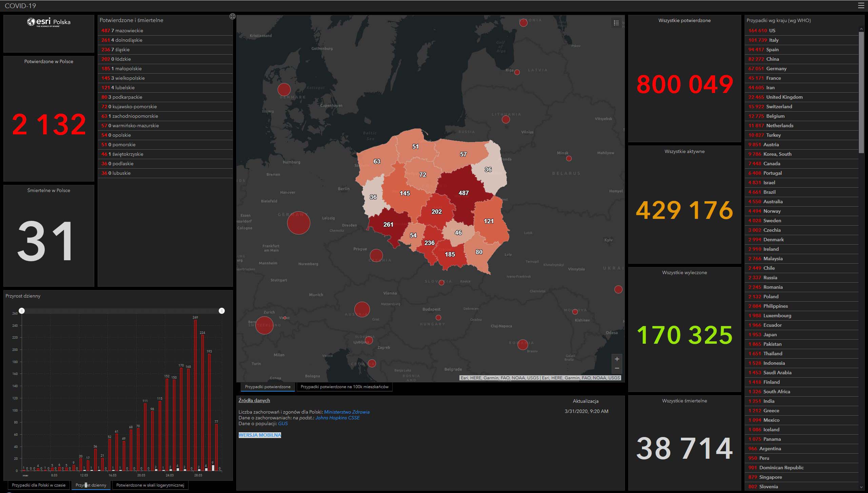
Task: Switch to Przypadki dla Polski w czasie tab
Action: pos(39,485)
